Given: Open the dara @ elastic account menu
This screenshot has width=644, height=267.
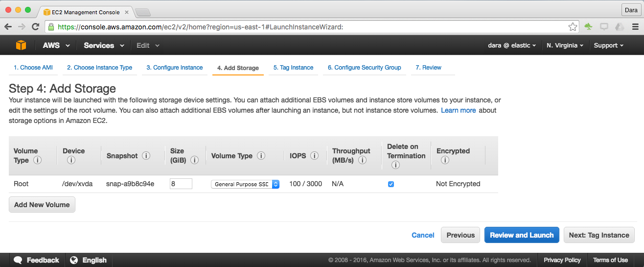Looking at the screenshot, I should tap(512, 46).
